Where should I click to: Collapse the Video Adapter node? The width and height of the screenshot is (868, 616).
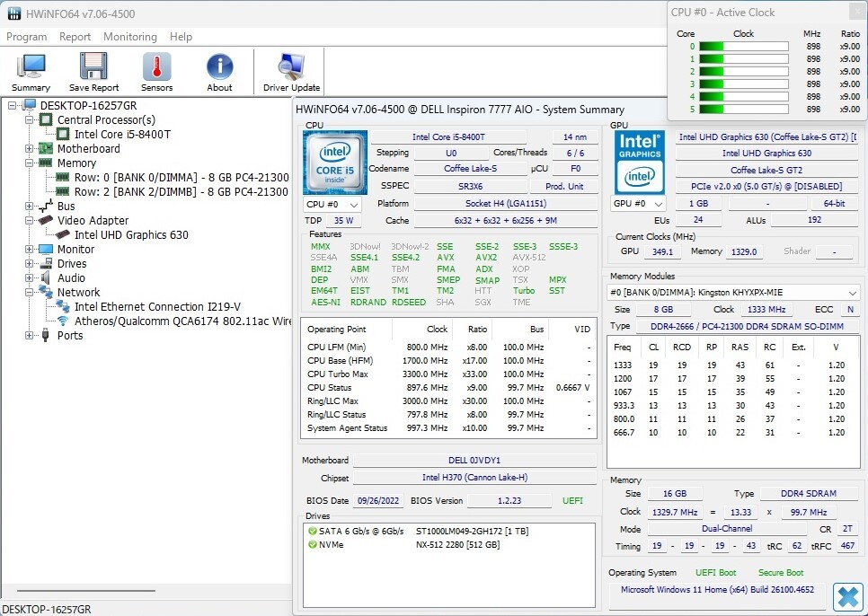point(30,221)
